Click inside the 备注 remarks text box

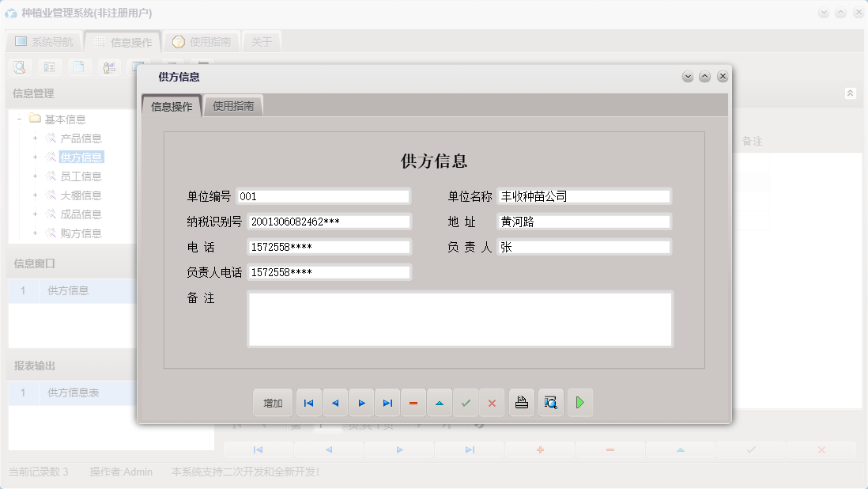pyautogui.click(x=459, y=317)
